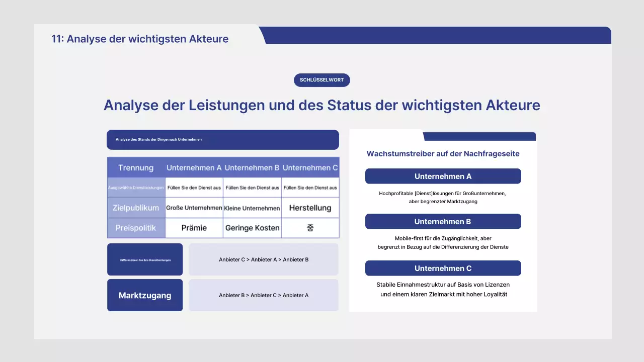Image resolution: width=644 pixels, height=362 pixels.
Task: Click the heading 'Wachstumstreiber auf der Nachfrageseite'
Action: (x=443, y=153)
